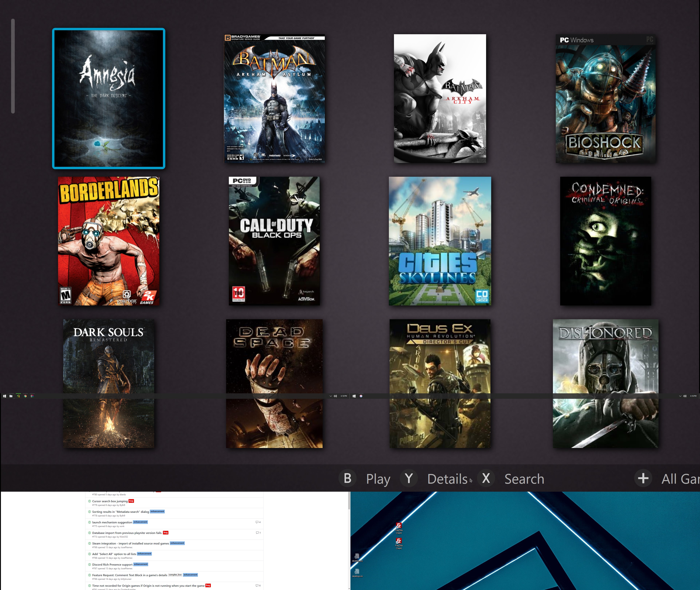The image size is (700, 590).
Task: Click the scroll indicator on the left of Playnite
Action: 13,65
